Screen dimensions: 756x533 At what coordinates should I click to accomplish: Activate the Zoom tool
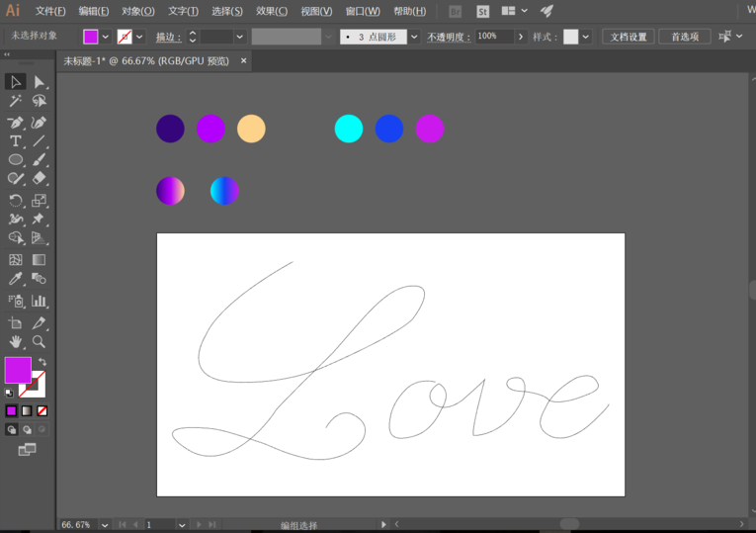coord(39,342)
